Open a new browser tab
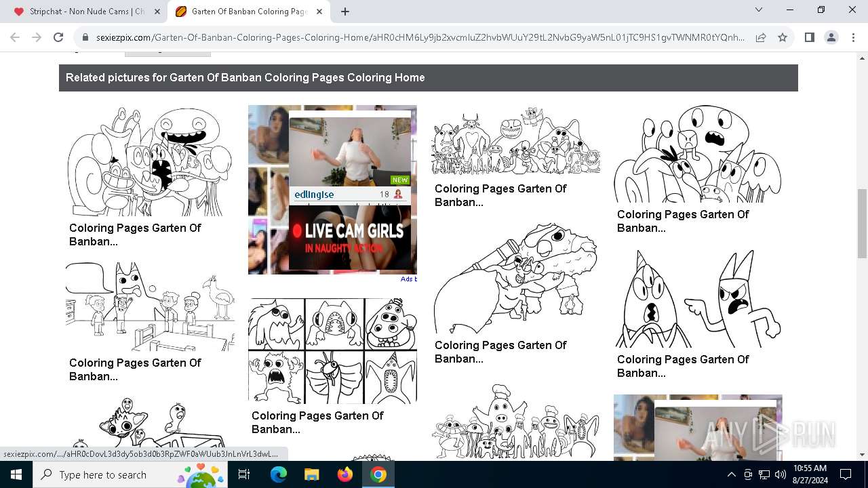The height and width of the screenshot is (488, 868). [x=344, y=12]
